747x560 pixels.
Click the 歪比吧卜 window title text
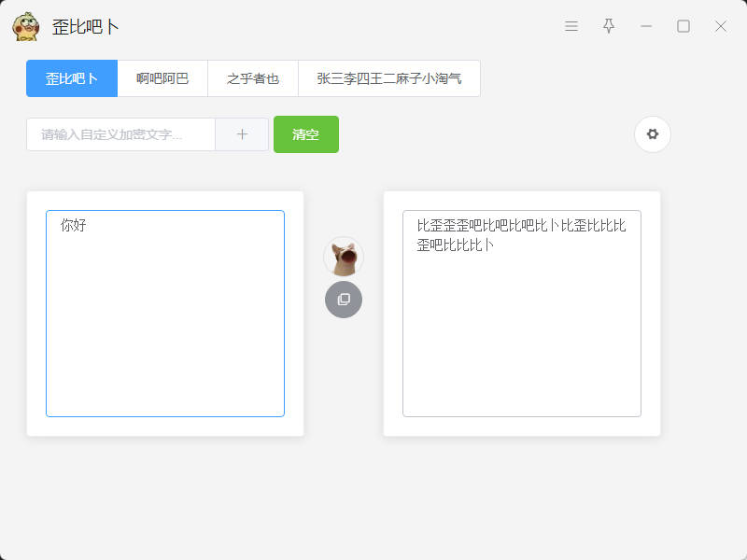pyautogui.click(x=86, y=26)
